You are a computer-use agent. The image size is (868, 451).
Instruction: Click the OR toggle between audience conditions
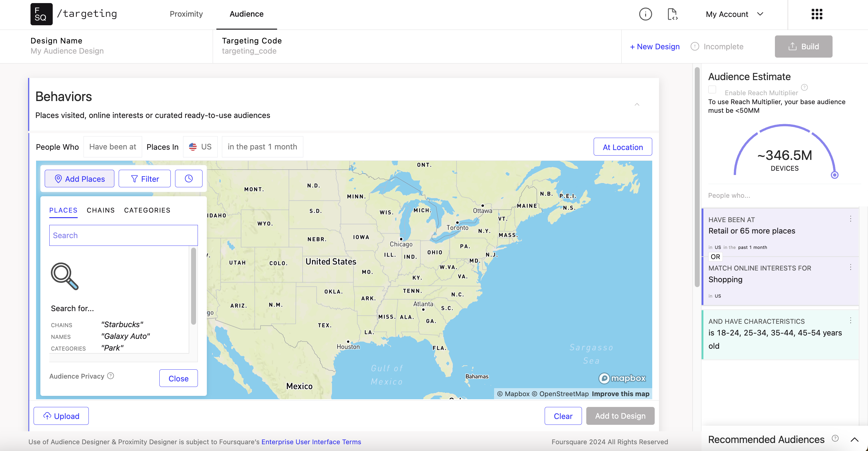(x=715, y=257)
